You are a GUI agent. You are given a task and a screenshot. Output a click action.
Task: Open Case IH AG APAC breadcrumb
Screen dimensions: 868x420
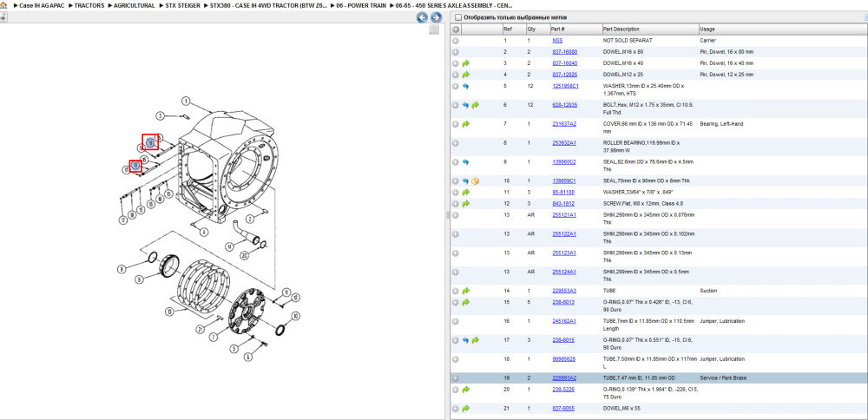(42, 5)
